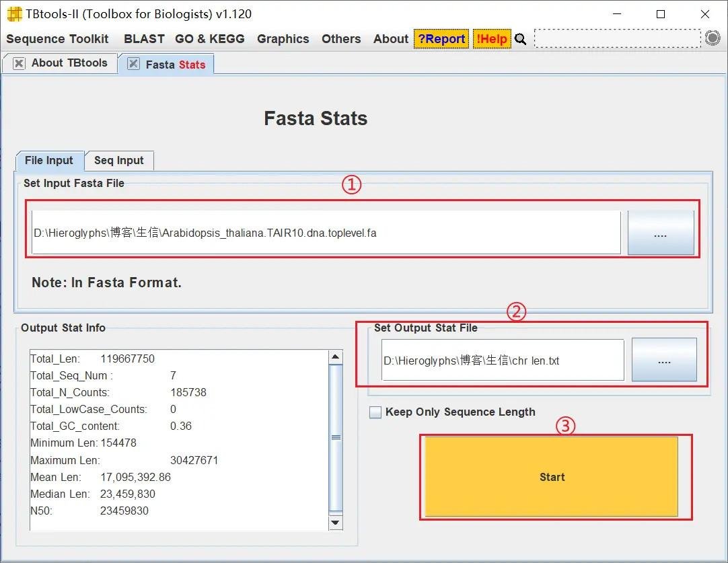This screenshot has width=728, height=563.
Task: Click the yellow Start button
Action: click(552, 477)
